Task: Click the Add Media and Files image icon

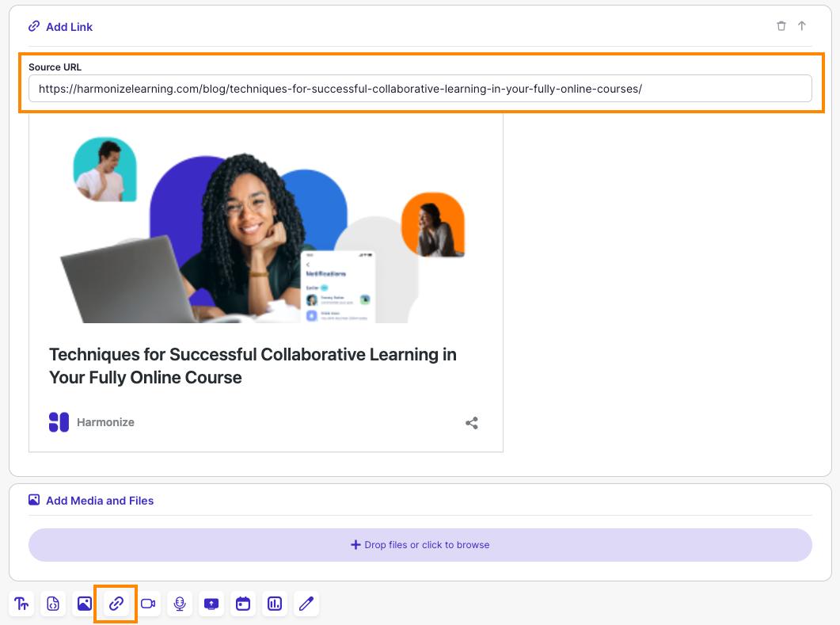Action: (33, 500)
